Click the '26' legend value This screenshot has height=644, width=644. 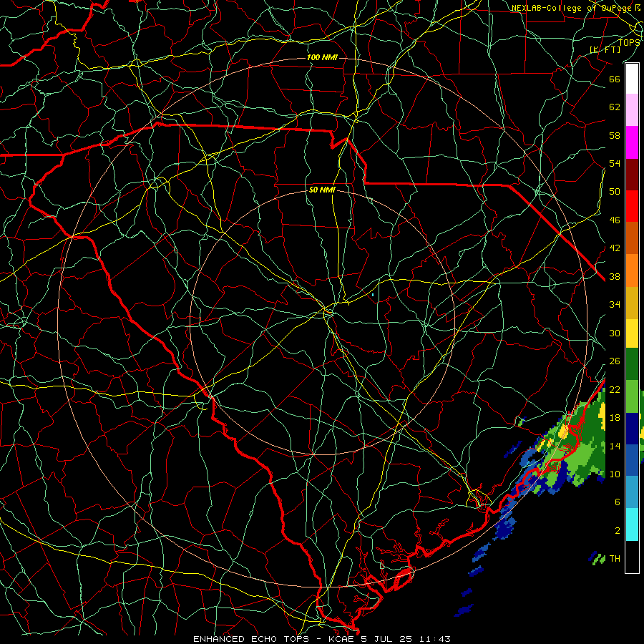(615, 361)
